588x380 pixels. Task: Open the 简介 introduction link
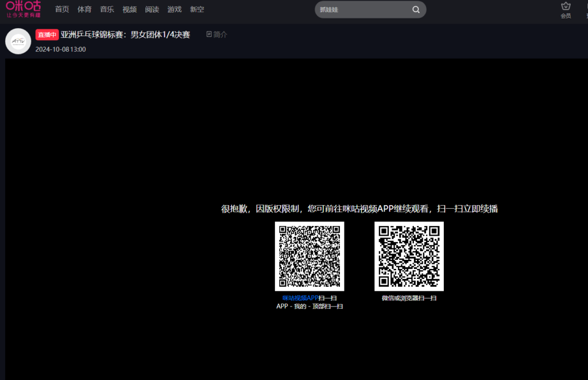coord(216,34)
